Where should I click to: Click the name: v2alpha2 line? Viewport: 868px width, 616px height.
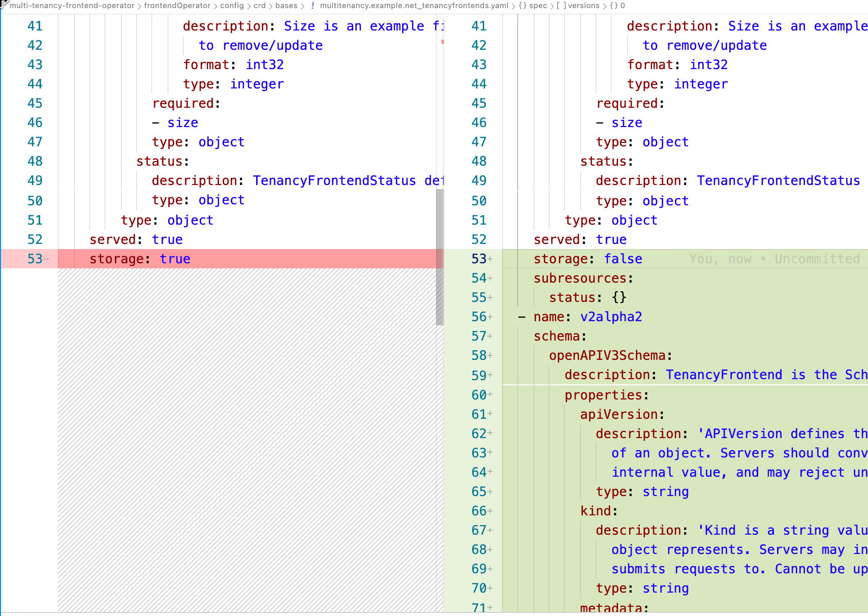580,317
